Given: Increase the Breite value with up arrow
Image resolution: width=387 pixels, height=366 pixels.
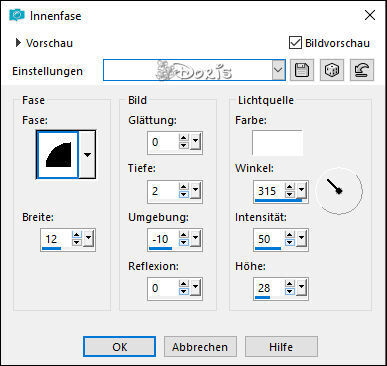Looking at the screenshot, I should (x=77, y=235).
